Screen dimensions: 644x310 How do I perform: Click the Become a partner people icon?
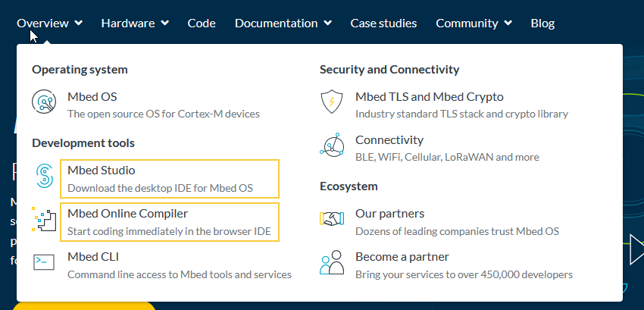(x=332, y=262)
